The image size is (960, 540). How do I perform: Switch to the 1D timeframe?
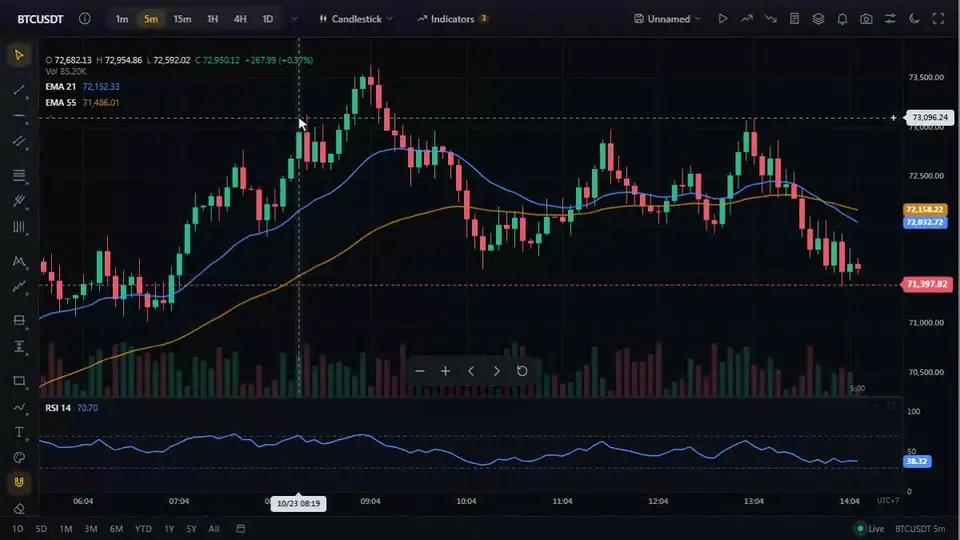click(x=268, y=19)
